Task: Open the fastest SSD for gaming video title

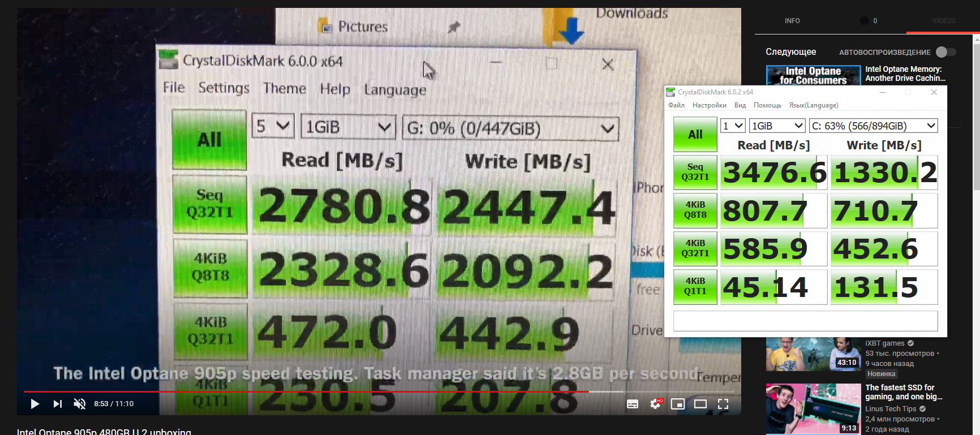Action: [904, 392]
